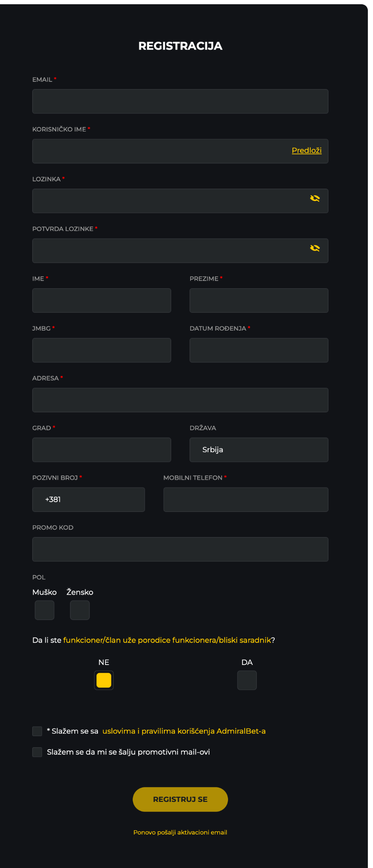The width and height of the screenshot is (373, 868).
Task: Click into the JMBG field
Action: pos(102,350)
